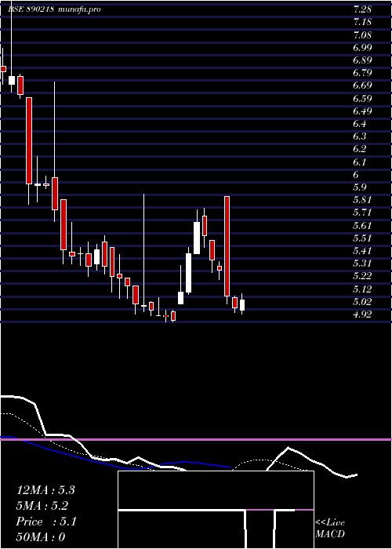The width and height of the screenshot is (392, 549).
Task: Choose the 5.71 price level
Action: point(362,213)
